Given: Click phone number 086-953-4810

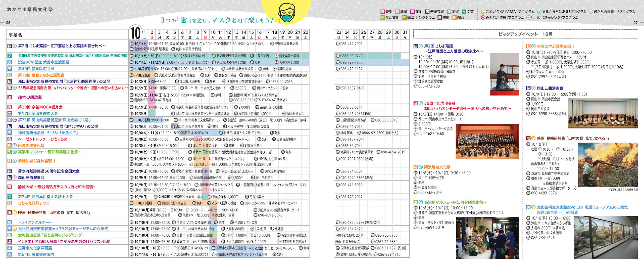Looking at the screenshot, I should [x=389, y=254].
